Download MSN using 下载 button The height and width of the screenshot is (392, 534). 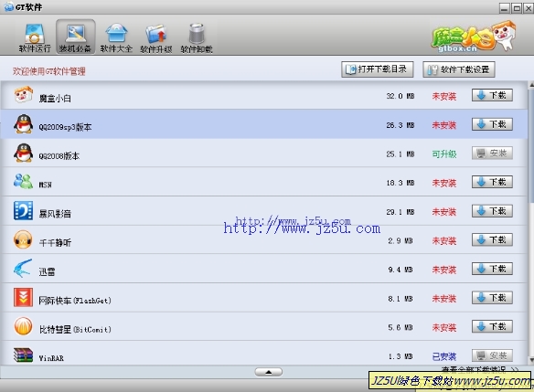(492, 182)
